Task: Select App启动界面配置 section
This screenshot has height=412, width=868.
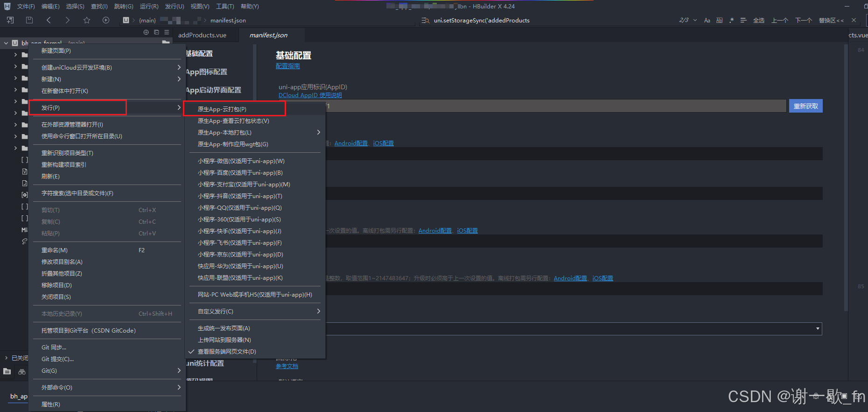Action: coord(213,90)
